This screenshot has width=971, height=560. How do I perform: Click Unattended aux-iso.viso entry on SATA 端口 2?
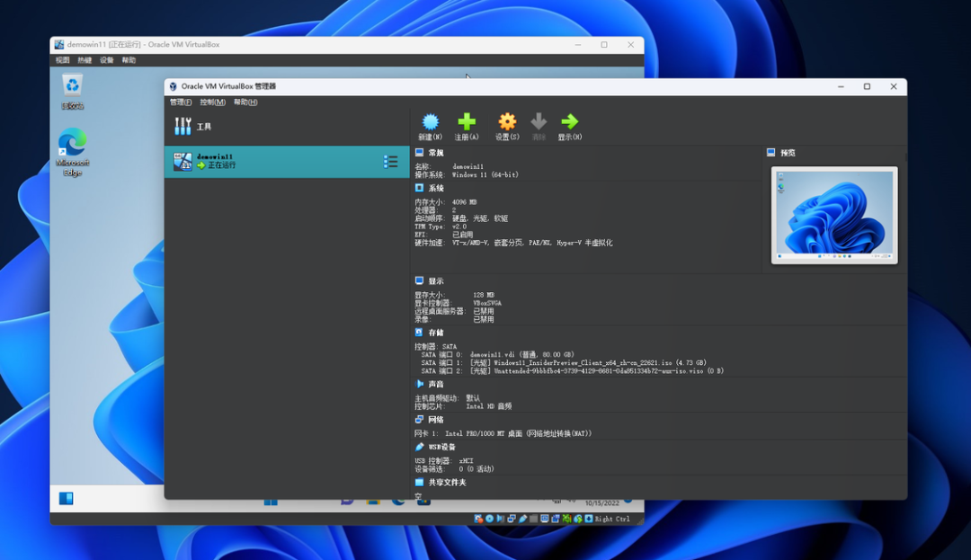(597, 370)
